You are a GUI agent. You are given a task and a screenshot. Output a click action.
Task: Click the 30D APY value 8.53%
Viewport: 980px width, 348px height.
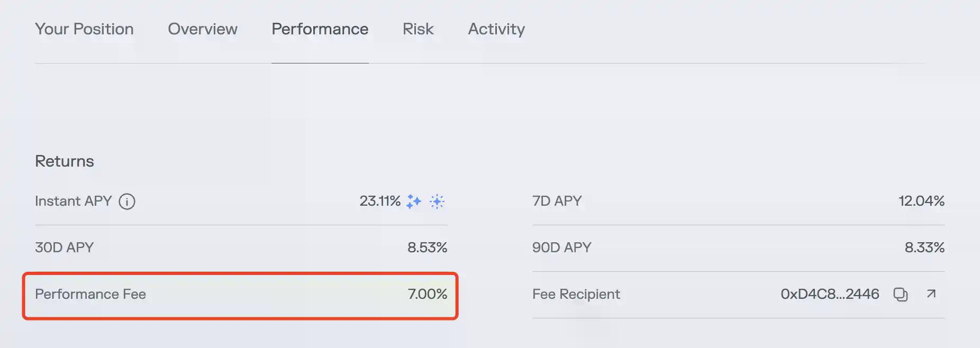(x=427, y=248)
